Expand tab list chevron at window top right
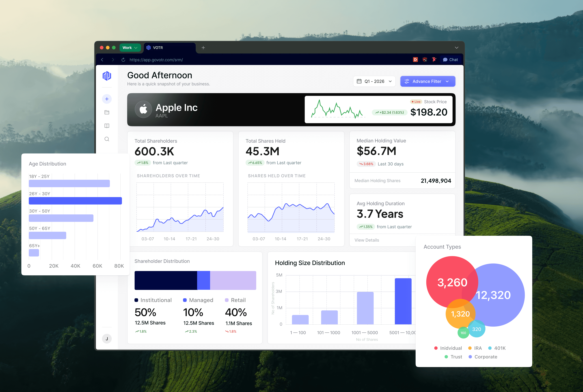Screen dimensions: 583x392 (x=456, y=47)
